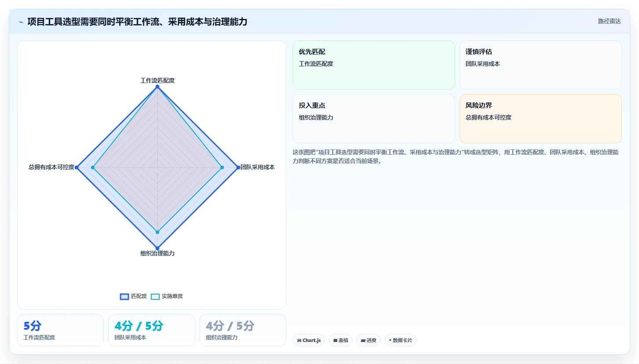639x364 pixels.
Task: Toggle the 匹配度 legend series
Action: [133, 296]
